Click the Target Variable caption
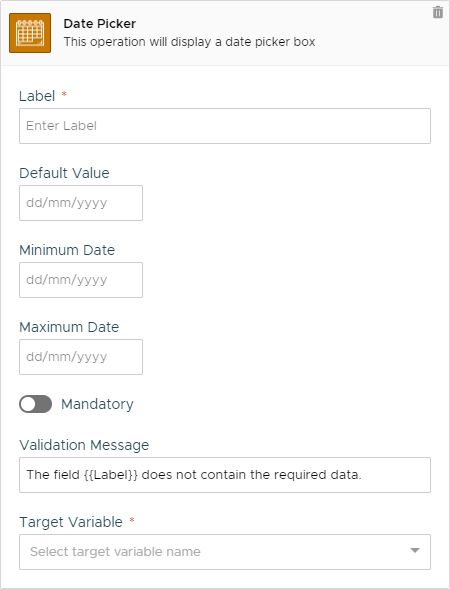Screen dimensions: 450x589 71,522
